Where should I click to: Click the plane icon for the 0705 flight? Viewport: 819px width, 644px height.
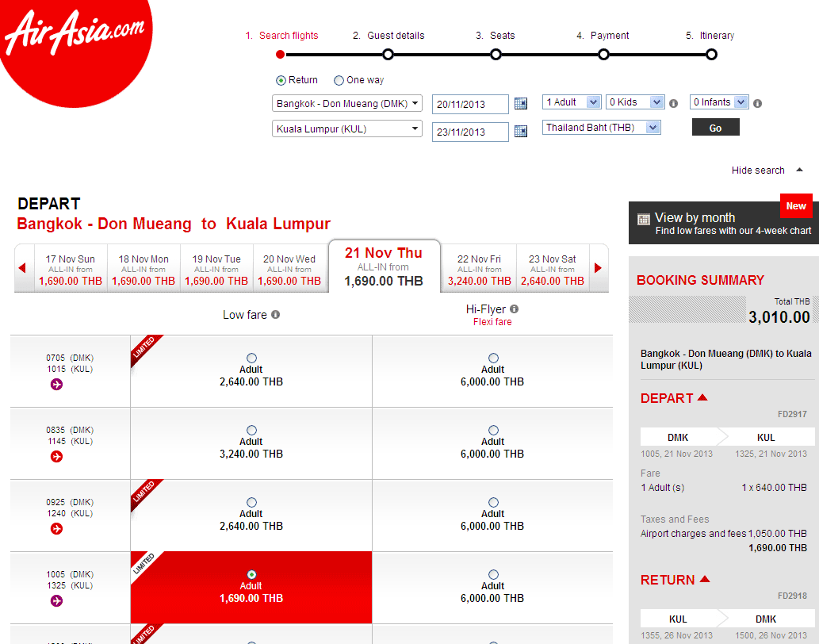[56, 385]
